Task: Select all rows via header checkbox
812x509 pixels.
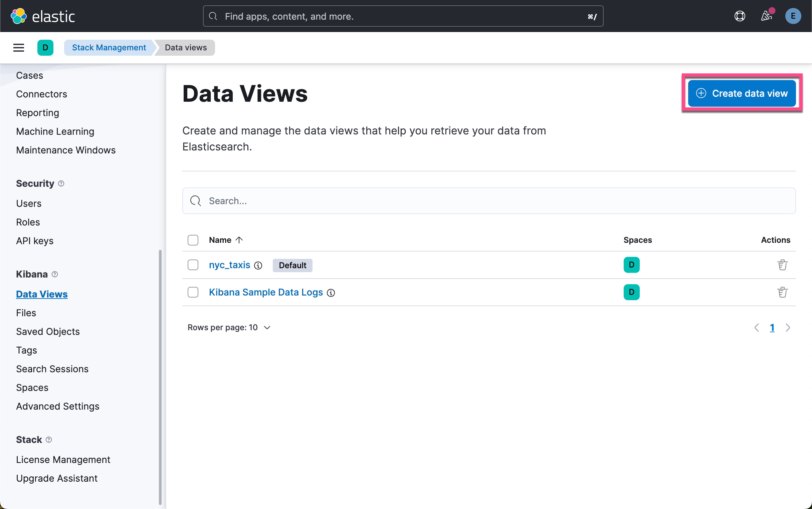Action: (x=193, y=240)
